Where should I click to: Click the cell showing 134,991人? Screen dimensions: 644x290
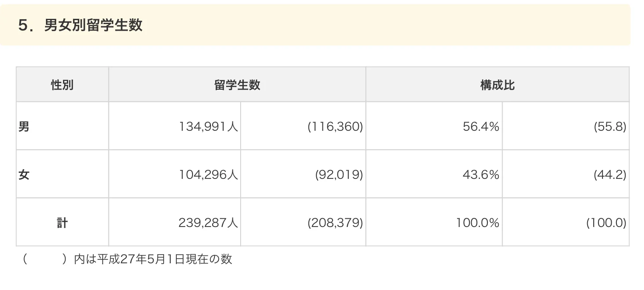coord(175,126)
